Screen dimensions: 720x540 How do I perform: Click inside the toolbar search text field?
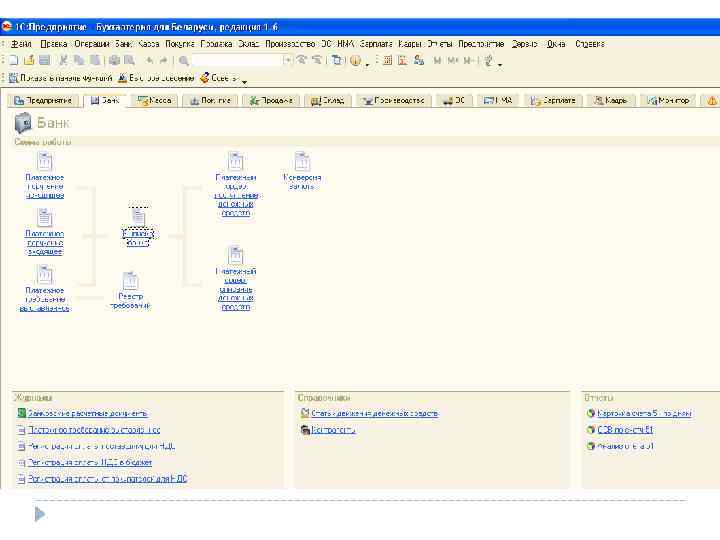[x=237, y=60]
